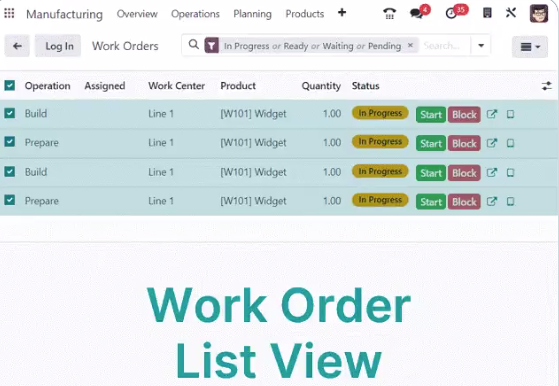Click Block on first Prepare row

464,144
